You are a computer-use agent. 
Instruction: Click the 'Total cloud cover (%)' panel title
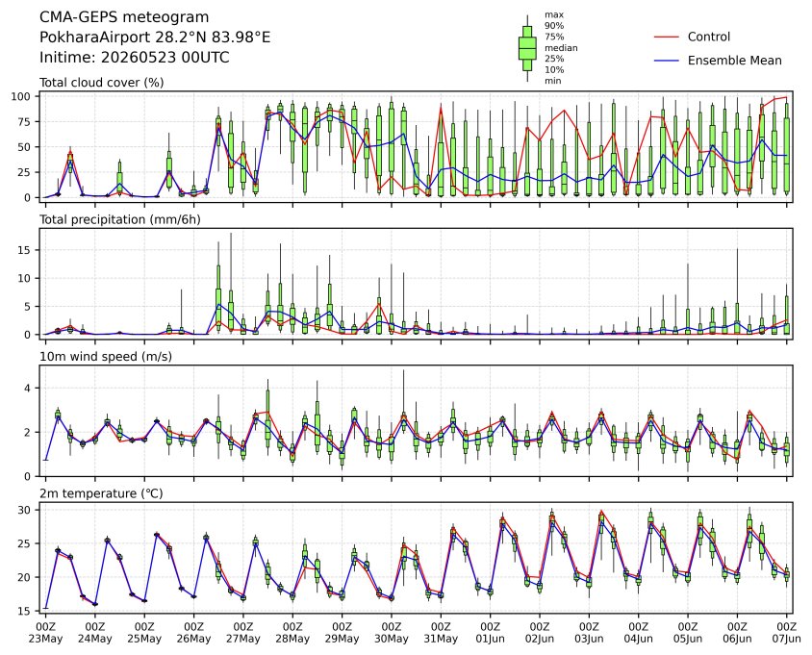point(102,83)
